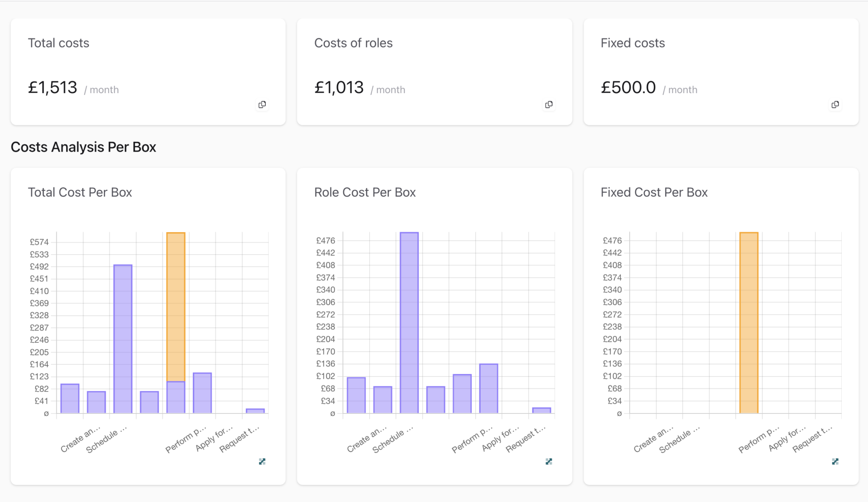Click the orange bar in Fixed Cost chart
Image resolution: width=868 pixels, height=502 pixels.
coord(748,322)
